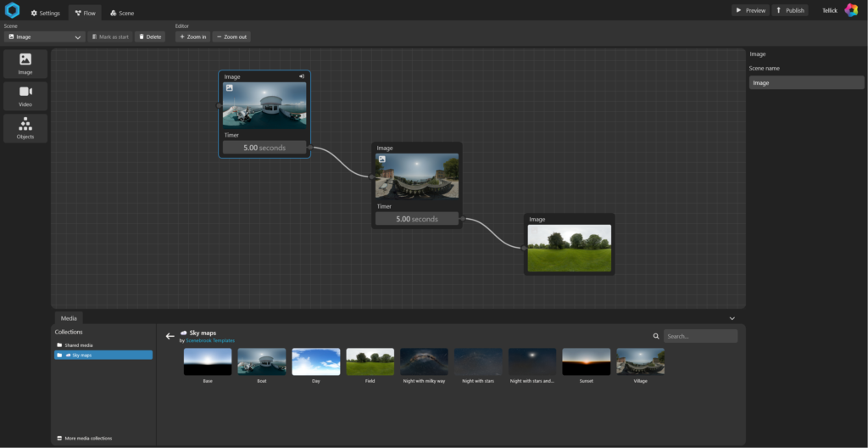Viewport: 868px width, 448px height.
Task: Click the back arrow beside Sky maps
Action: pos(170,336)
